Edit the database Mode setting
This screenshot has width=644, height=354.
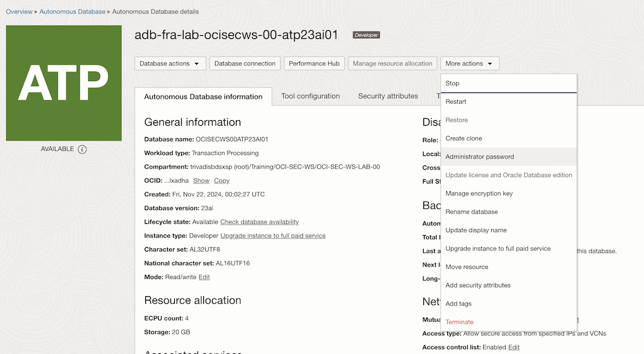(204, 277)
